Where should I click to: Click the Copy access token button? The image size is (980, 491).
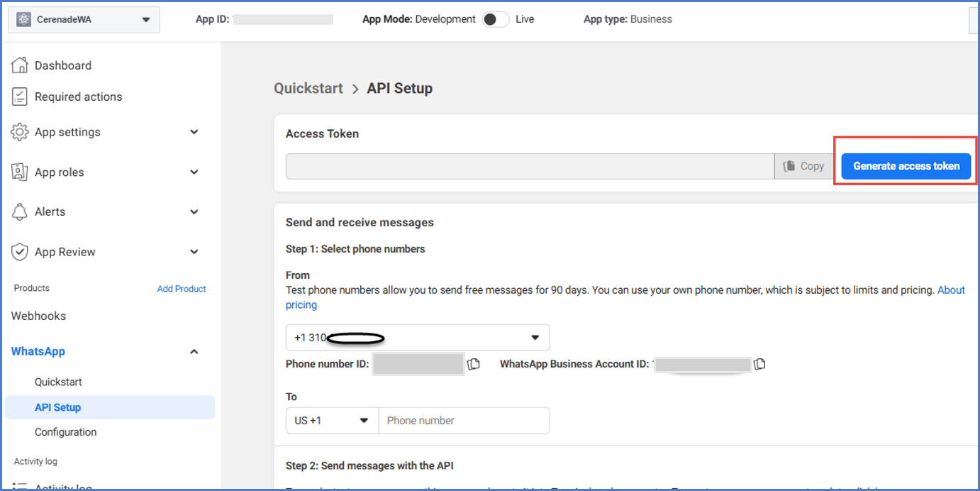tap(803, 166)
